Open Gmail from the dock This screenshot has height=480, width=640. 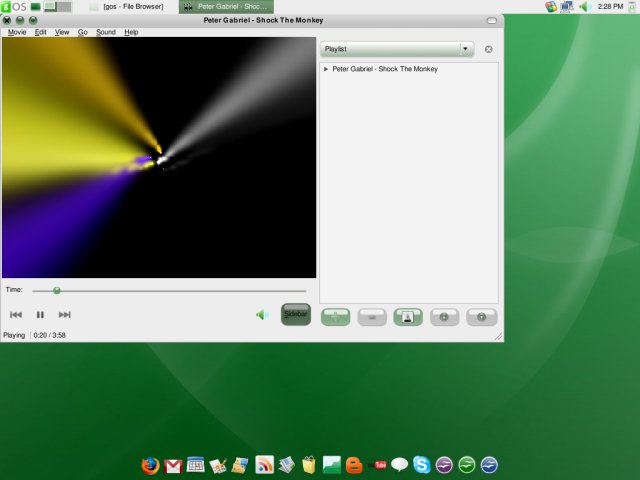pos(173,466)
